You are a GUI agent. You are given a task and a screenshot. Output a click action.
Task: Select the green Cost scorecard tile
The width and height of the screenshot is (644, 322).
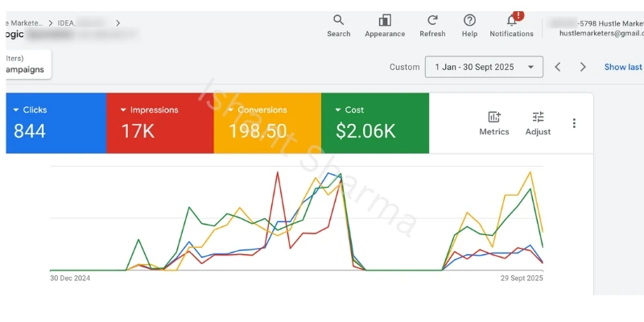[374, 122]
